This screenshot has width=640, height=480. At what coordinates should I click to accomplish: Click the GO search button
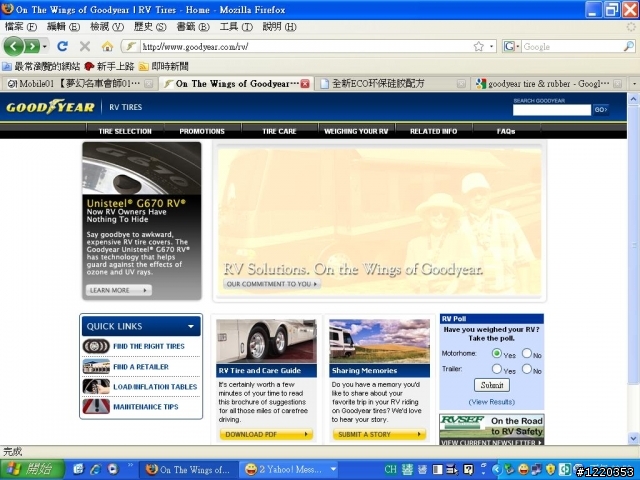point(600,110)
